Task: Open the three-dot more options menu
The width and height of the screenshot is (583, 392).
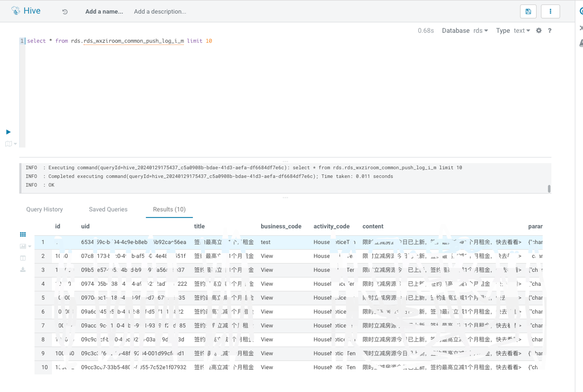Action: point(550,12)
